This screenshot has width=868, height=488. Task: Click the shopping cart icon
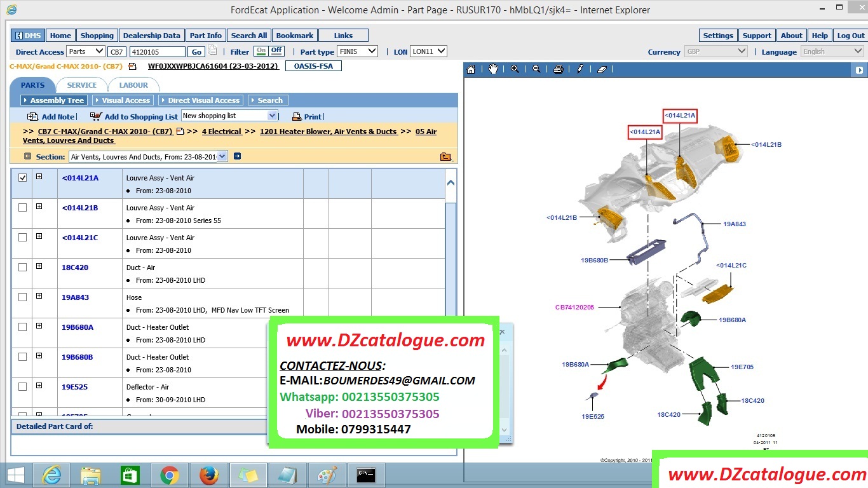pos(96,116)
